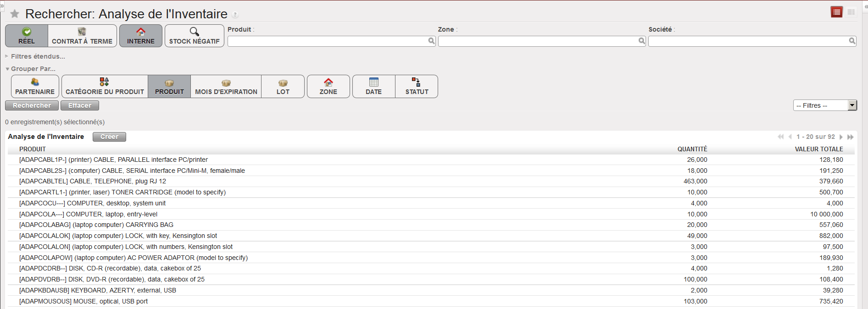Click the '1 - 20 sur 92' pager text
Screen dimensions: 868x309
coord(816,137)
